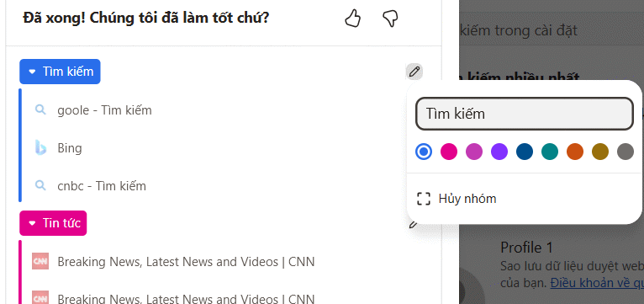644x304 pixels.
Task: Collapse the Tìm kiếm tab group
Action: point(60,72)
